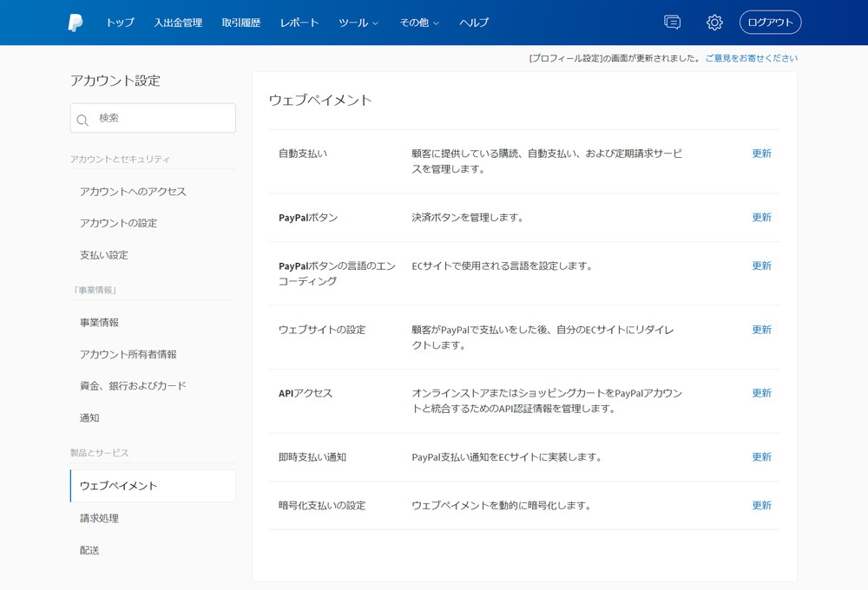Open ヘルプ in the navigation bar
The height and width of the screenshot is (590, 868).
(x=474, y=23)
